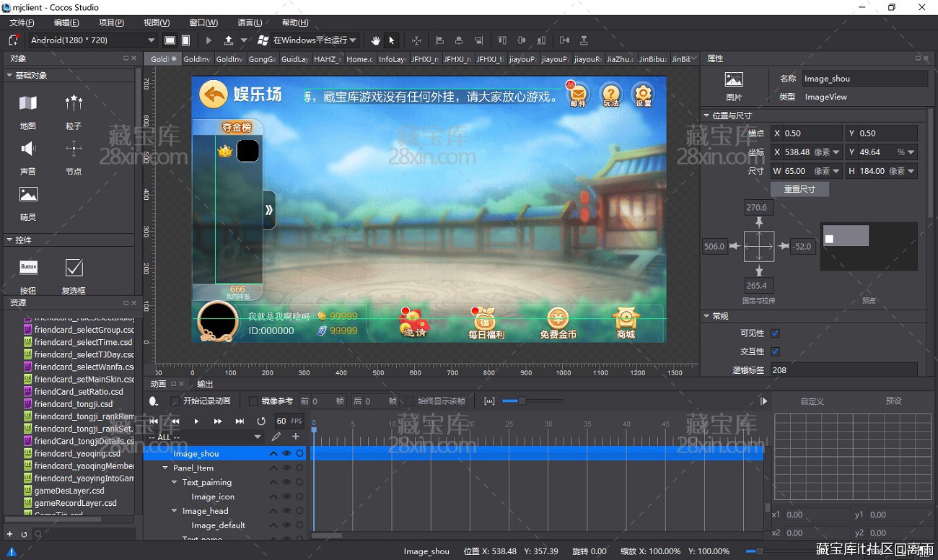This screenshot has height=560, width=938.
Task: Uncheck the 可见性 visibility checkbox
Action: (x=775, y=333)
